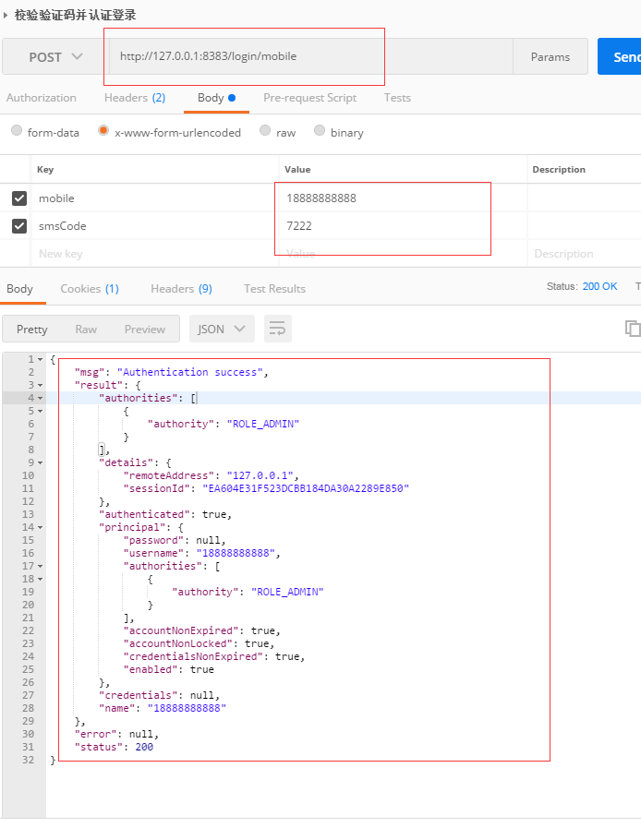641x840 pixels.
Task: Open the Cookies (1) tab
Action: (90, 289)
